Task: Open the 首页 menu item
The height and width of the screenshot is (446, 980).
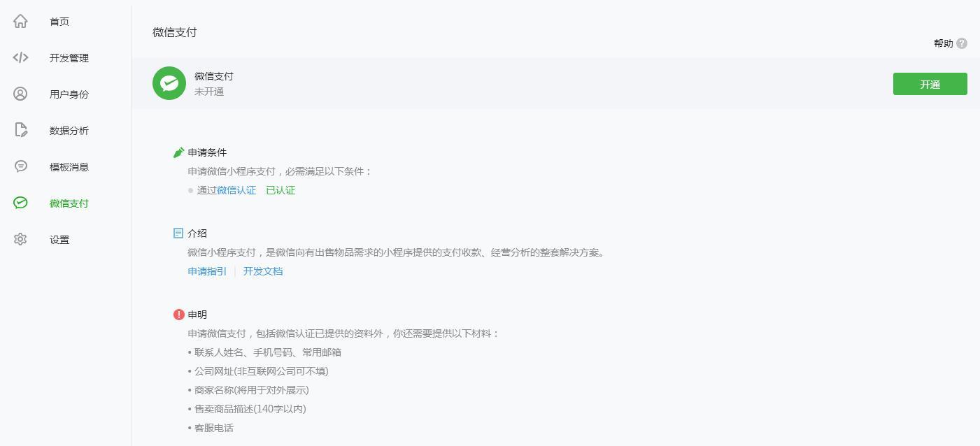Action: (x=59, y=22)
